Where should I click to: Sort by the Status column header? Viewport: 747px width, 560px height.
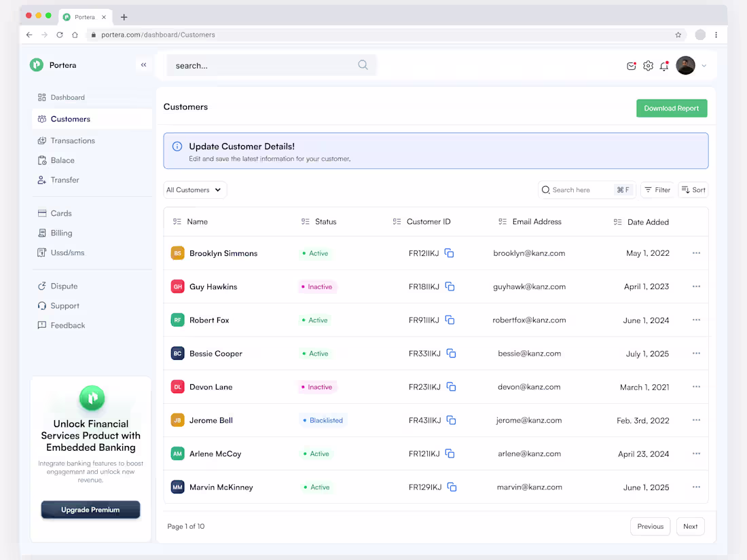tap(318, 221)
